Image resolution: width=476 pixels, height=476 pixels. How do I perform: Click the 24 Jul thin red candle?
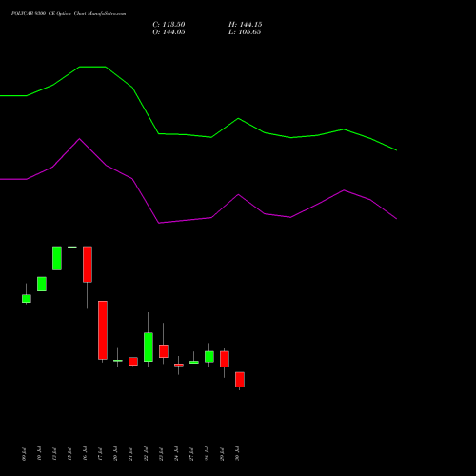pos(179,365)
